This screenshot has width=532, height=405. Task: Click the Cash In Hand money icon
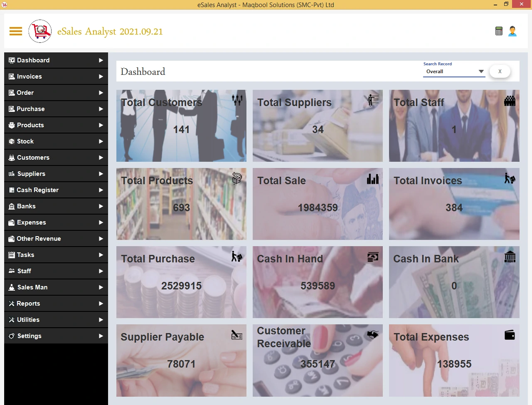[x=373, y=257]
